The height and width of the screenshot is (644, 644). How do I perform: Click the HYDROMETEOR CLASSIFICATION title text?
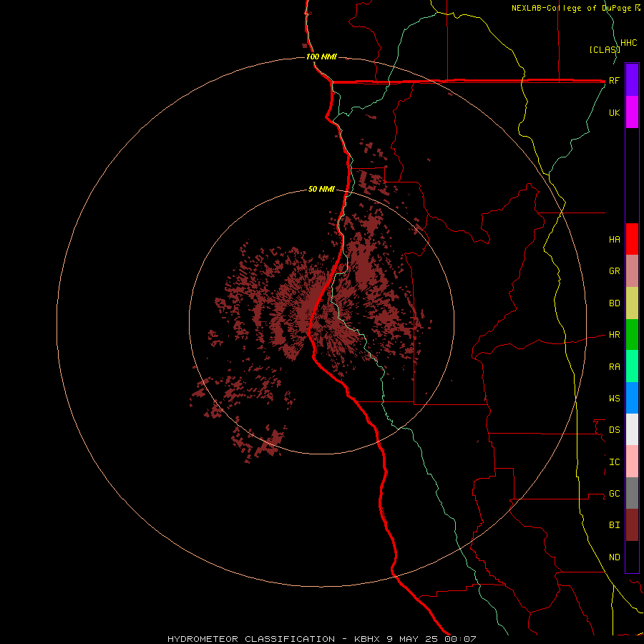pyautogui.click(x=251, y=639)
